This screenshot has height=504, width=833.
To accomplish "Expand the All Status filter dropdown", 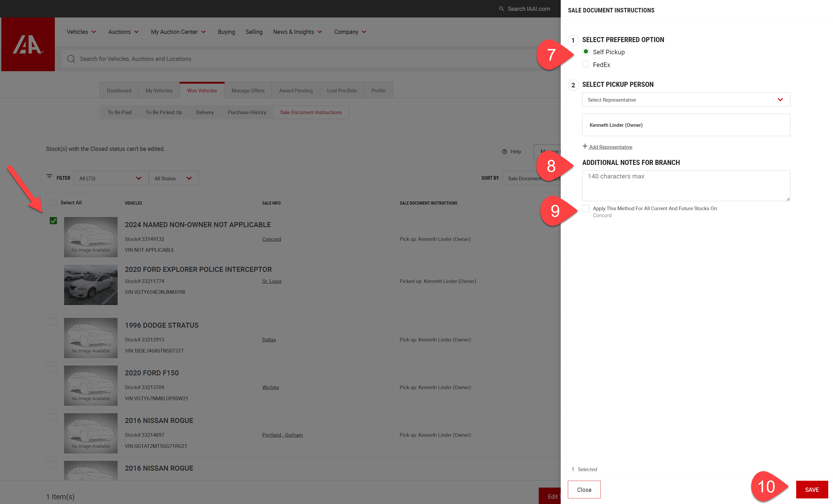I will click(x=173, y=178).
